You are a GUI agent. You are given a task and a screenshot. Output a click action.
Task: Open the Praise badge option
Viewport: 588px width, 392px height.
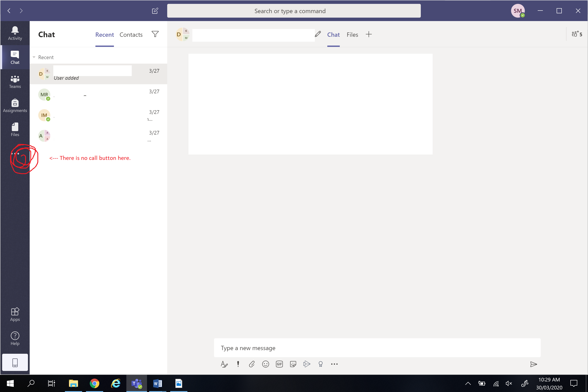pyautogui.click(x=320, y=364)
